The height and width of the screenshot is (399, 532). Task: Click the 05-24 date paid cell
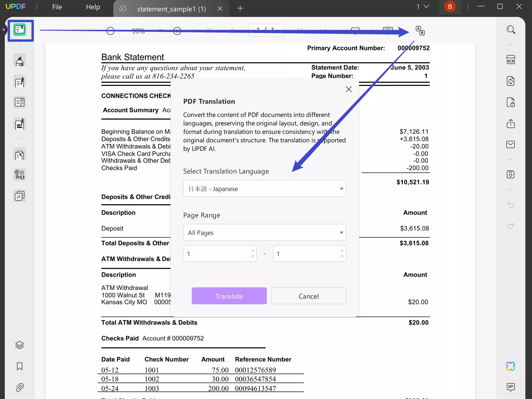(110, 389)
